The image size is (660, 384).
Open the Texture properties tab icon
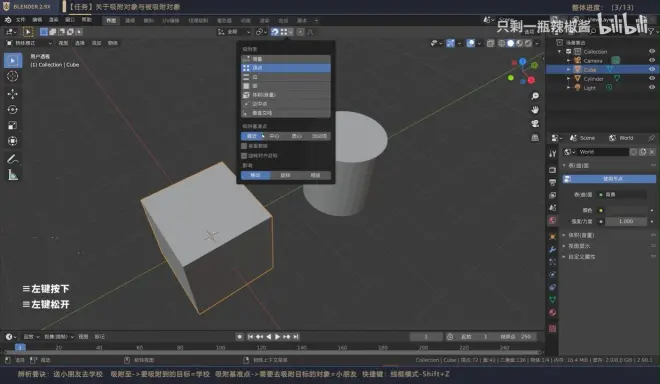tap(553, 328)
